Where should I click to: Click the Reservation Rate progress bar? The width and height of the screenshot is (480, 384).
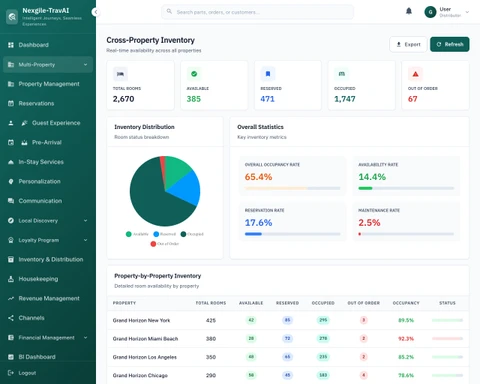pyautogui.click(x=292, y=234)
